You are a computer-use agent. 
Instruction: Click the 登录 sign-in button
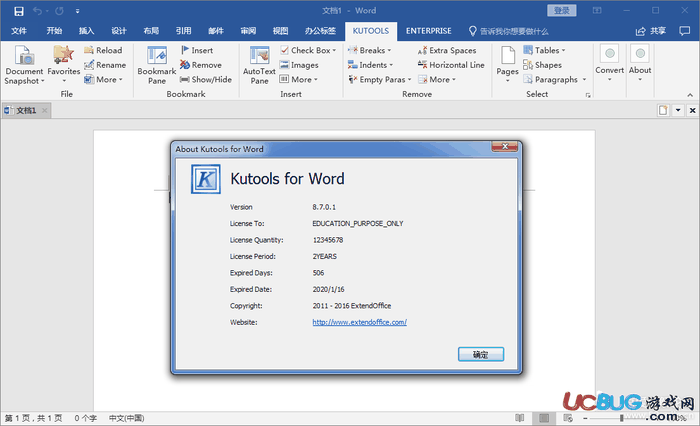[561, 10]
